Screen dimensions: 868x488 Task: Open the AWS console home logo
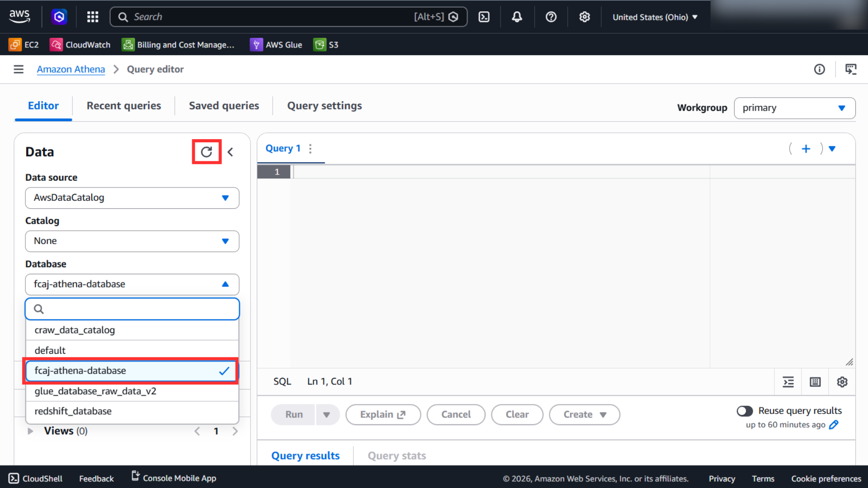point(19,17)
